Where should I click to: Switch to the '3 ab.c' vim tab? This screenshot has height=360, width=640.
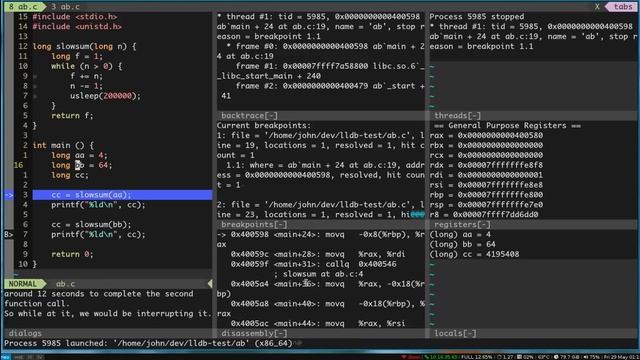[x=65, y=7]
